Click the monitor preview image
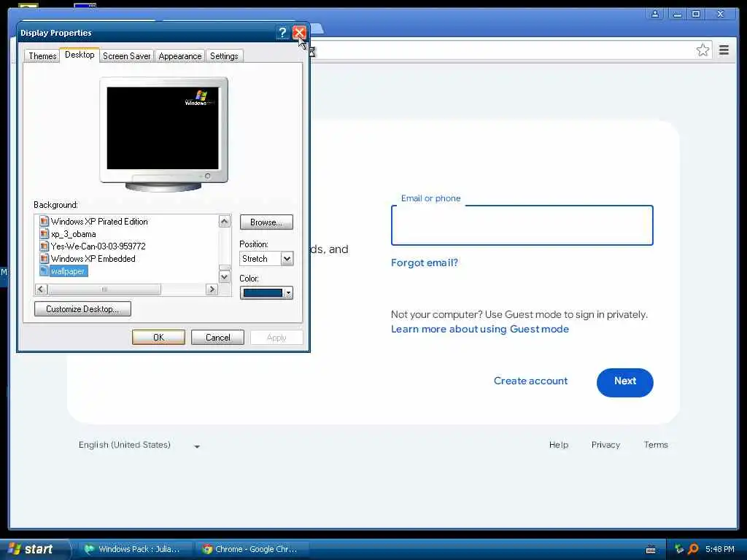The width and height of the screenshot is (747, 560). point(163,134)
